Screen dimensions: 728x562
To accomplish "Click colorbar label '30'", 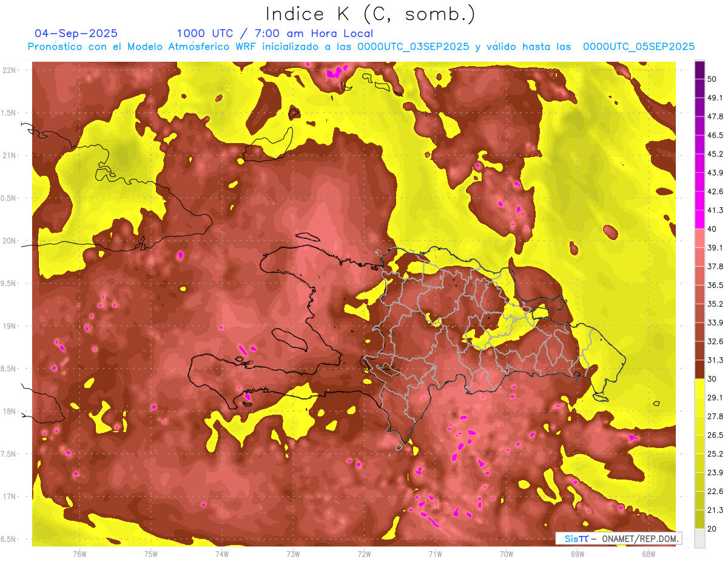I will [x=712, y=379].
